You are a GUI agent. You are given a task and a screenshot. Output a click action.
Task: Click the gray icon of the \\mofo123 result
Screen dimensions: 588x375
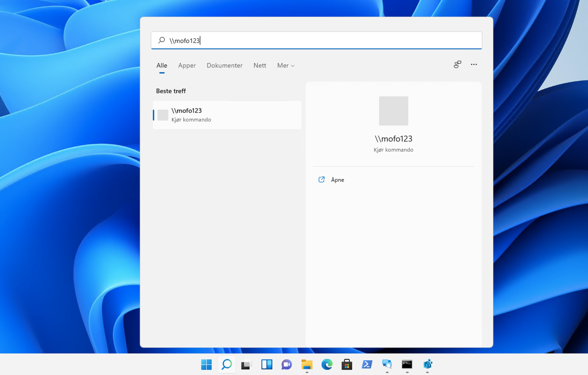[163, 115]
